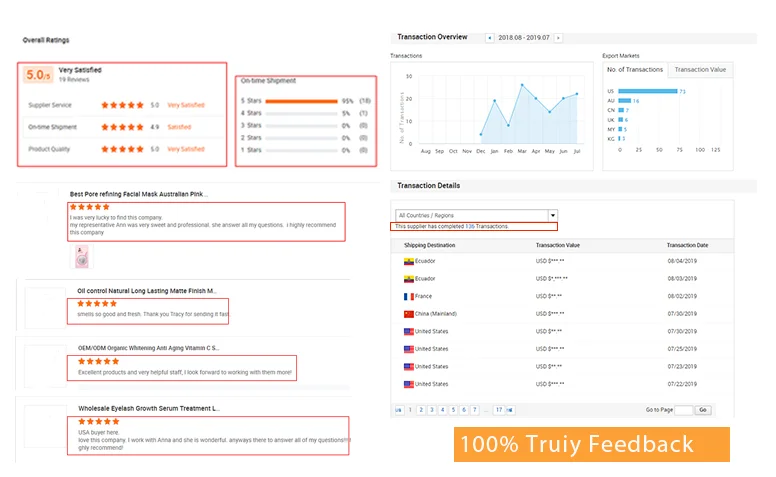Open page 17 of transactions
This screenshot has height=477, width=776.
(x=498, y=410)
